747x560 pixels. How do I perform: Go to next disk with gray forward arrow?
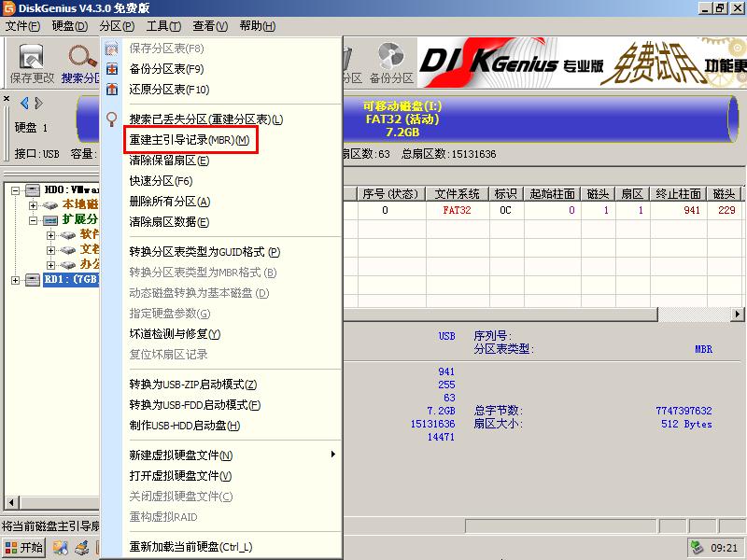(x=39, y=103)
